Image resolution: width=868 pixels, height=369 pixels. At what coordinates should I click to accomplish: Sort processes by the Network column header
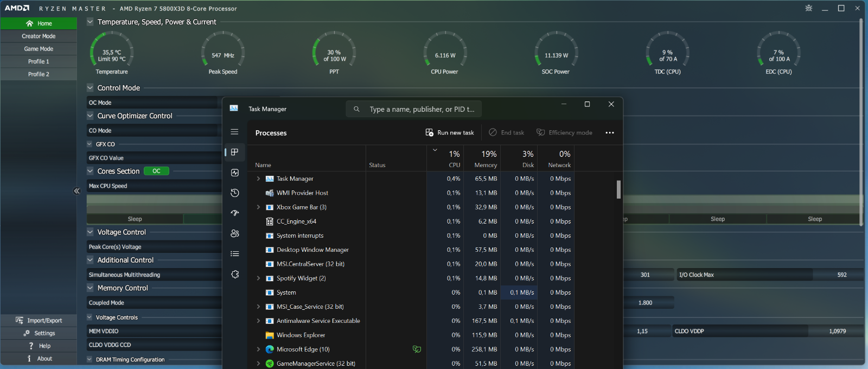pos(556,158)
